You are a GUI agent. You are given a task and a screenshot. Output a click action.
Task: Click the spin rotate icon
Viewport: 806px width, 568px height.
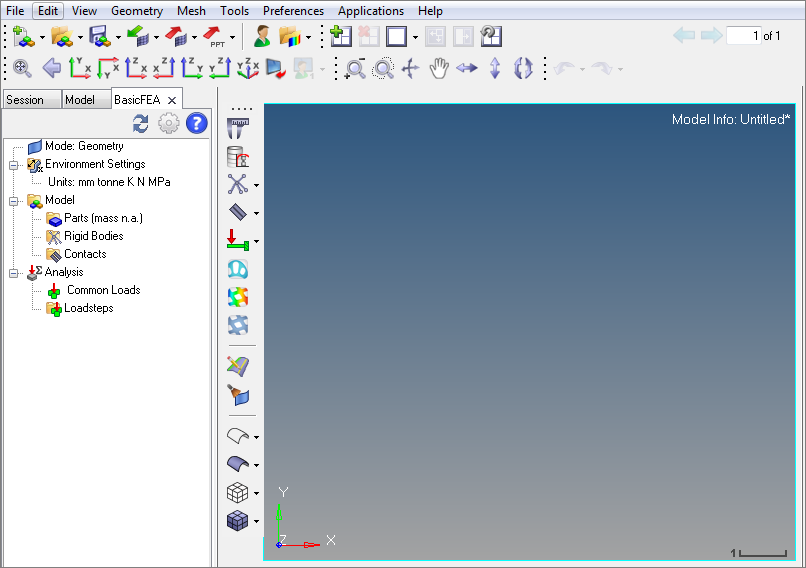pos(523,68)
